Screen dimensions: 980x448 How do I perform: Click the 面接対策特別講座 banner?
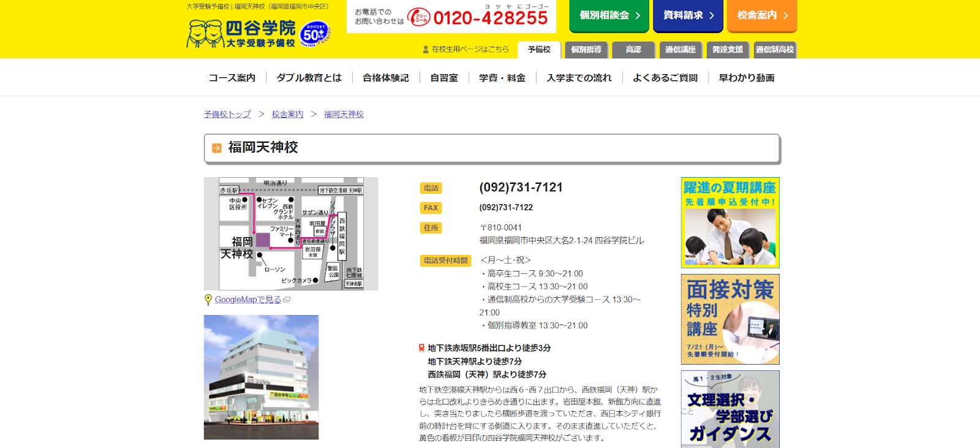coord(730,319)
